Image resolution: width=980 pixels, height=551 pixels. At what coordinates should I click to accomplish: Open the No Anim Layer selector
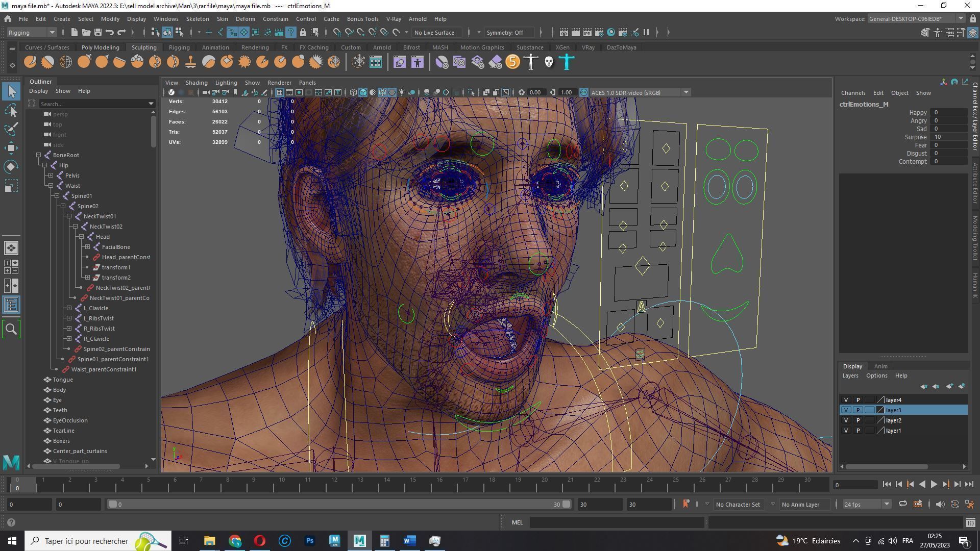[800, 504]
